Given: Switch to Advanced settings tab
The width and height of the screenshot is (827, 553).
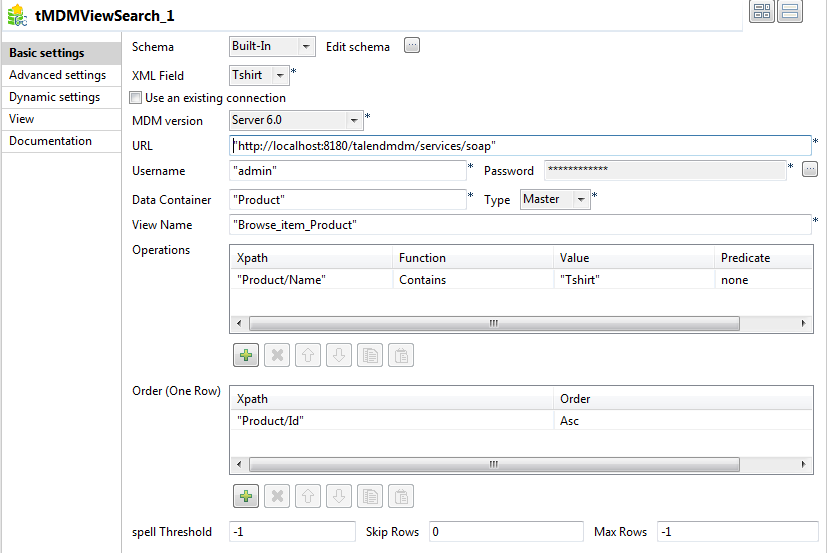Looking at the screenshot, I should click(x=57, y=75).
